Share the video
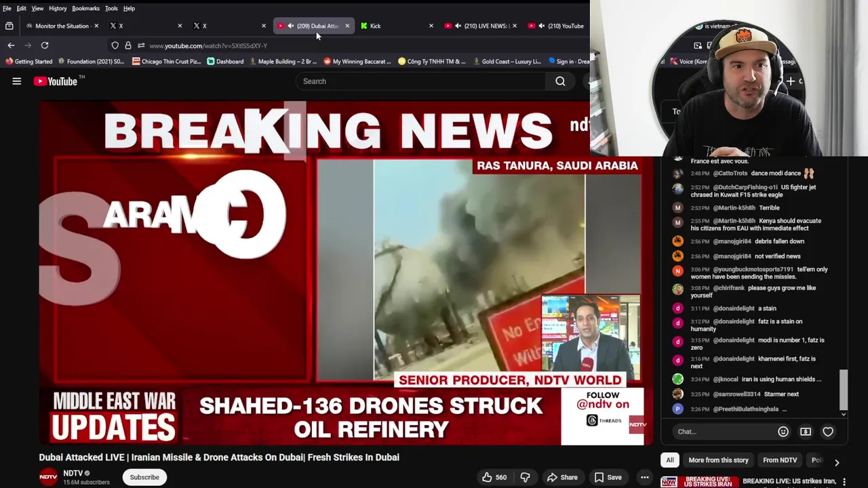The height and width of the screenshot is (488, 868). pyautogui.click(x=562, y=477)
